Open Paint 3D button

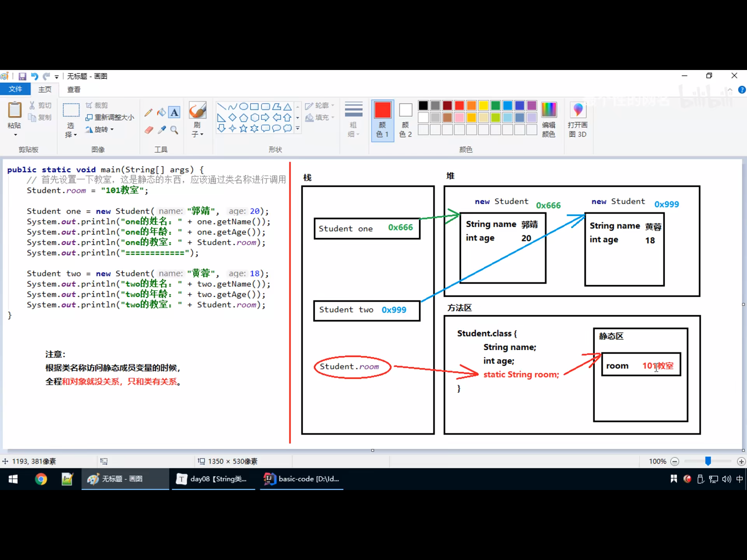tap(577, 120)
